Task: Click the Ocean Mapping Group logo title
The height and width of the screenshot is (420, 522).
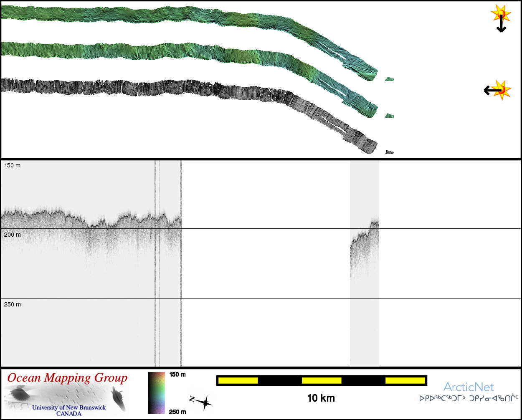Action: [67, 378]
